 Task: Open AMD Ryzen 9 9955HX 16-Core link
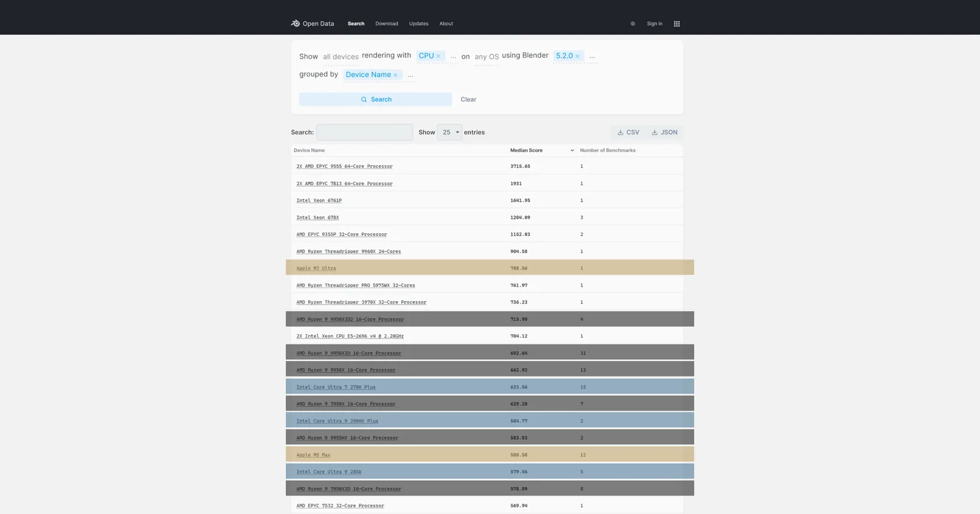(x=347, y=438)
